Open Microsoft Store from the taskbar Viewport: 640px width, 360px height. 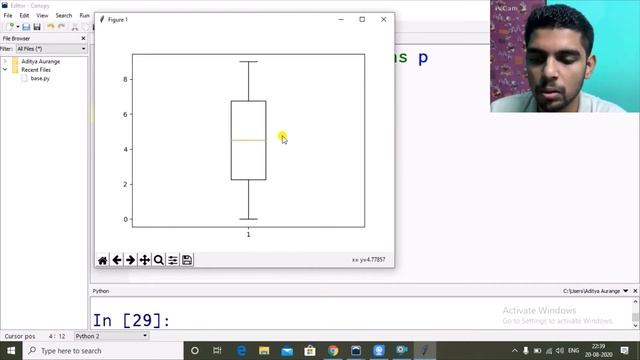click(310, 351)
